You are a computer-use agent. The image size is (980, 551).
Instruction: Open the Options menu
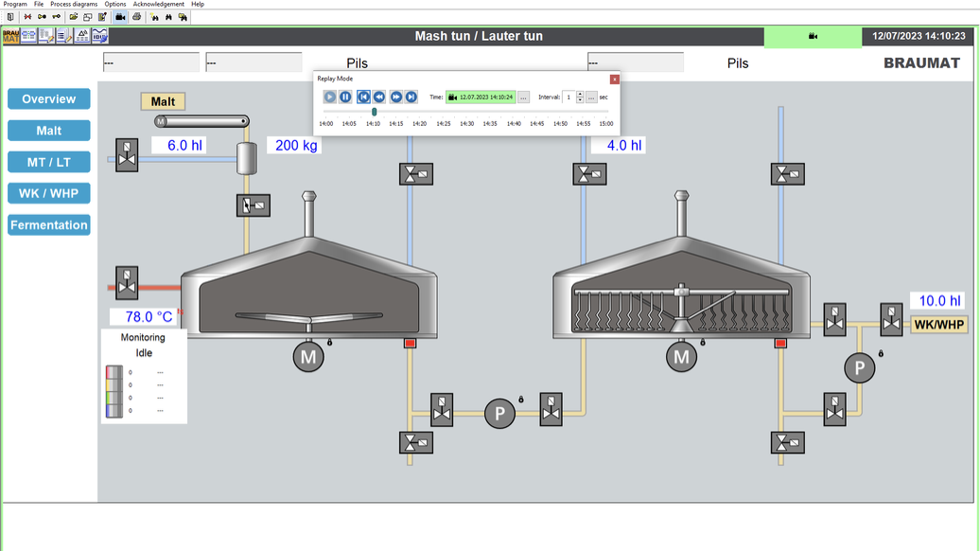click(x=115, y=4)
